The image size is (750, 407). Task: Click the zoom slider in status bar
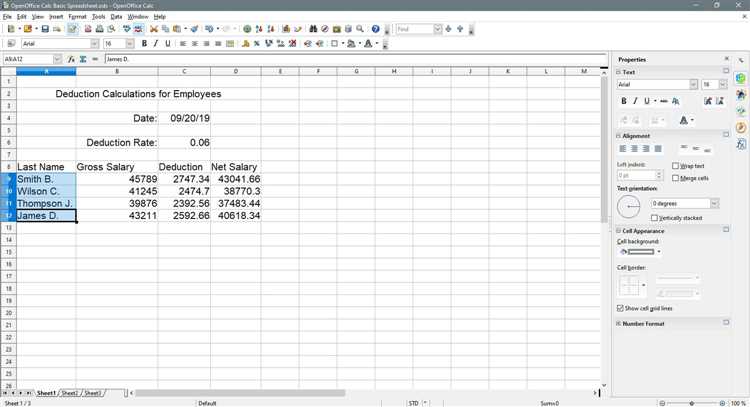coord(692,403)
